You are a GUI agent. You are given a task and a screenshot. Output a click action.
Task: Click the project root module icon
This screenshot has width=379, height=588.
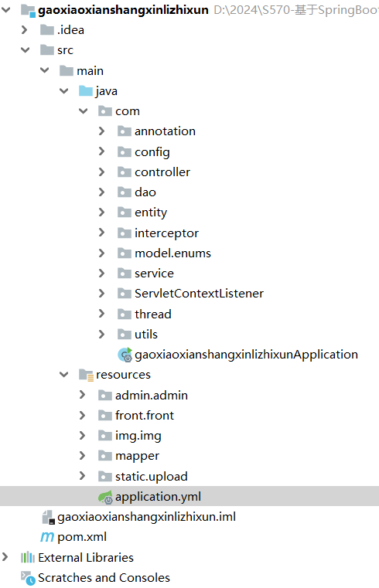point(28,10)
